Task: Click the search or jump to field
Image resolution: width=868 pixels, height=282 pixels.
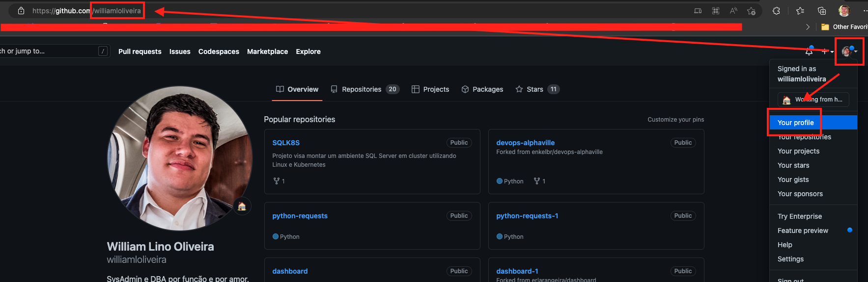Action: click(49, 51)
